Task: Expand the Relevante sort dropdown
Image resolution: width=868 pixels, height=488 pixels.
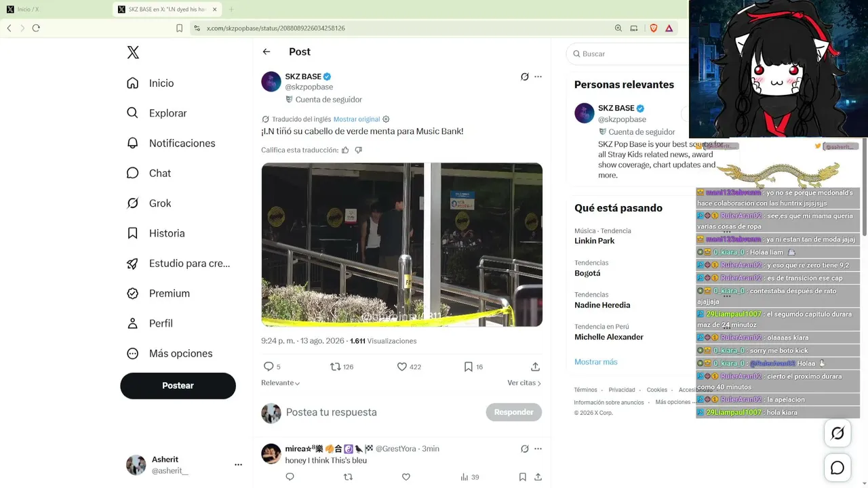Action: [281, 383]
